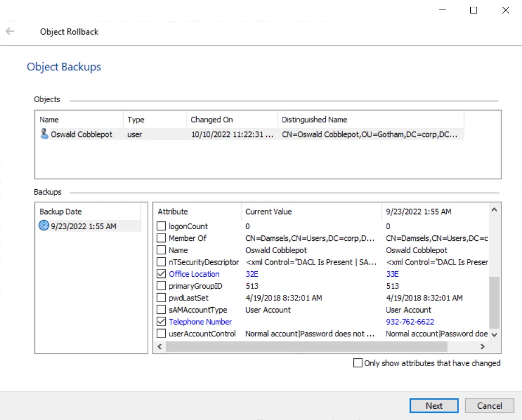Click the backup Office Location value 33E
Image resolution: width=522 pixels, height=420 pixels.
tap(392, 274)
